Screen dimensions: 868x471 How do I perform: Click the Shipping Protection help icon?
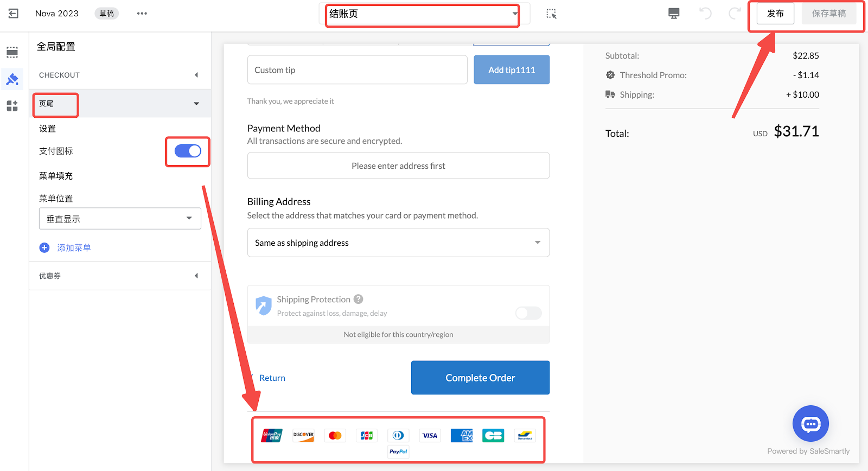pyautogui.click(x=359, y=299)
